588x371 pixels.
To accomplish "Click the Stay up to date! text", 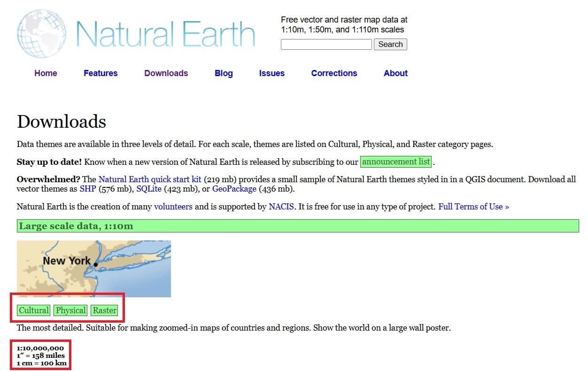I will pos(49,162).
